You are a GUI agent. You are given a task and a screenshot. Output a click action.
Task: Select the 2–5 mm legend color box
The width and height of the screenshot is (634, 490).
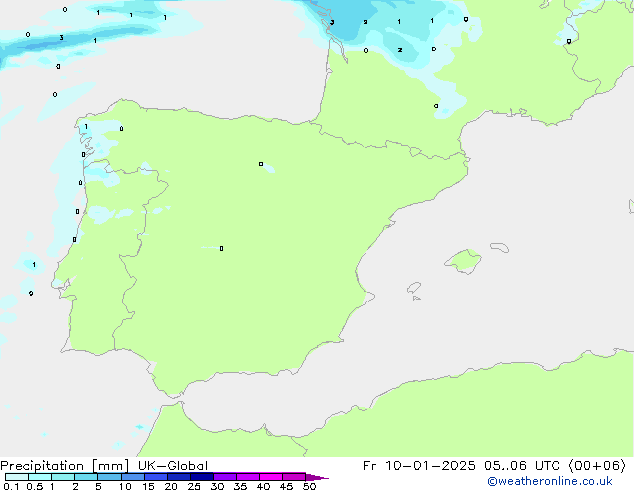pyautogui.click(x=86, y=477)
